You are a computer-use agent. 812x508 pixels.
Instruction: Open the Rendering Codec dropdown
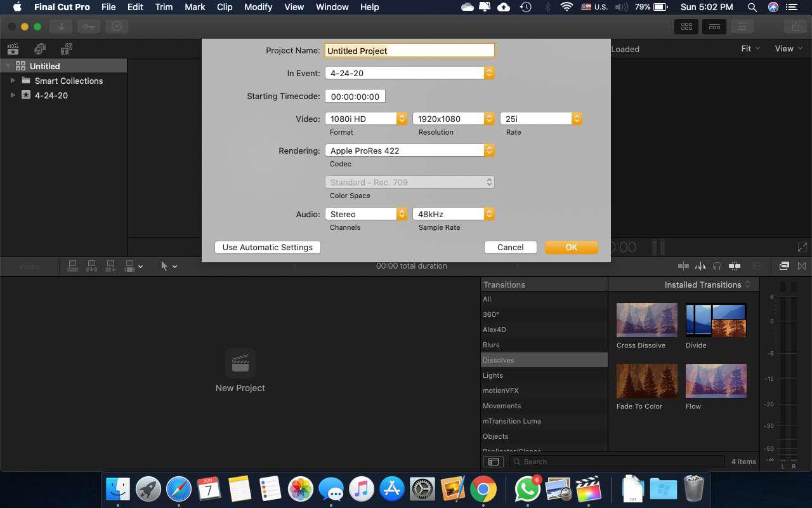pyautogui.click(x=410, y=150)
